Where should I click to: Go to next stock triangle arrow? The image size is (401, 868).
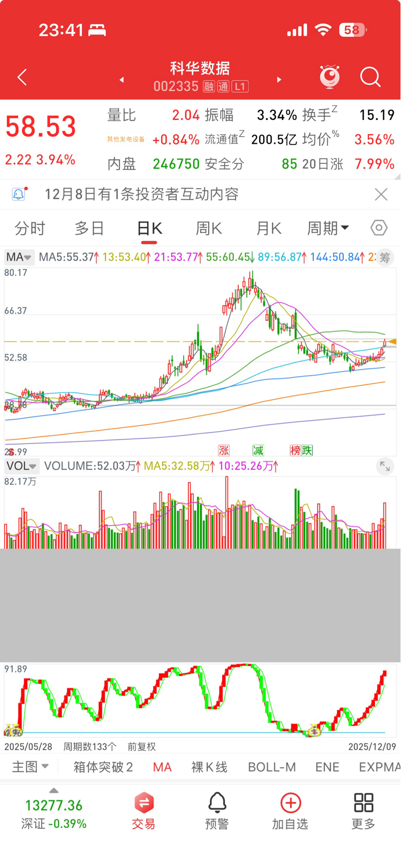(279, 80)
